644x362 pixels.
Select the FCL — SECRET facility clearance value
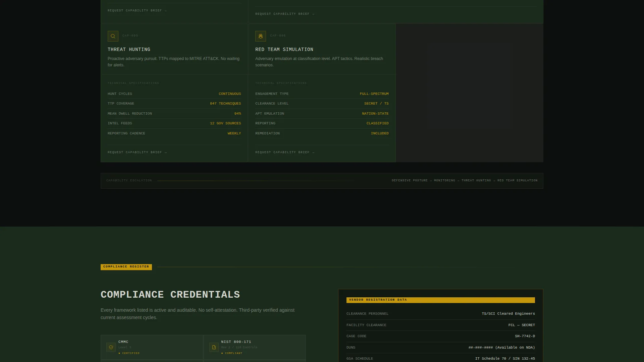522,325
